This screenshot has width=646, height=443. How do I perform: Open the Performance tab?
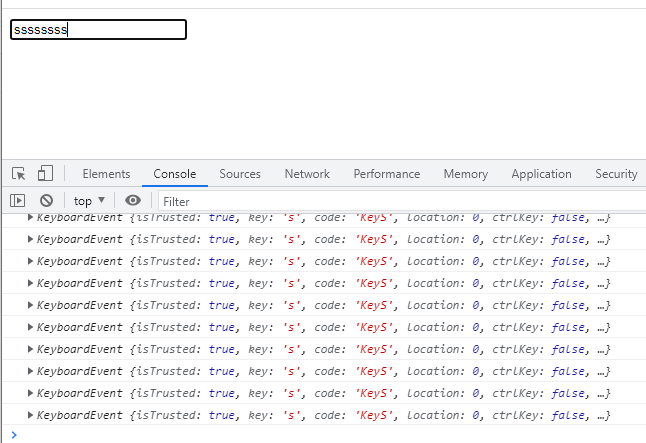click(386, 174)
